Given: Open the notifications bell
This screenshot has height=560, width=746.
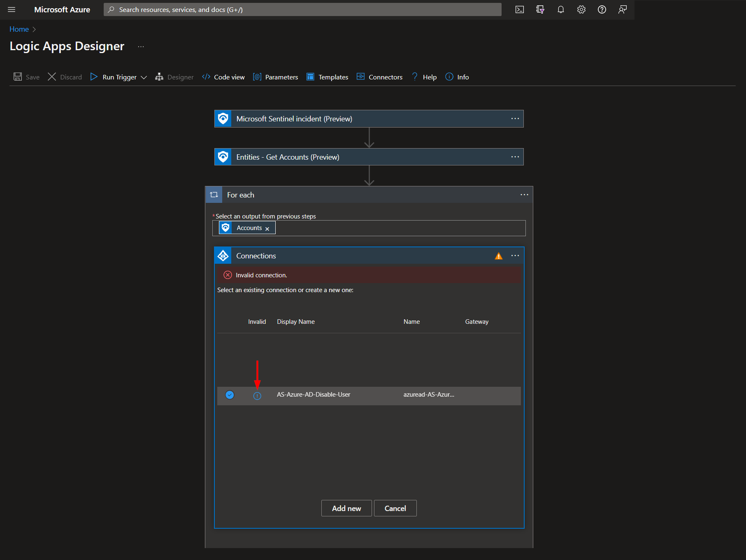Looking at the screenshot, I should click(x=561, y=9).
